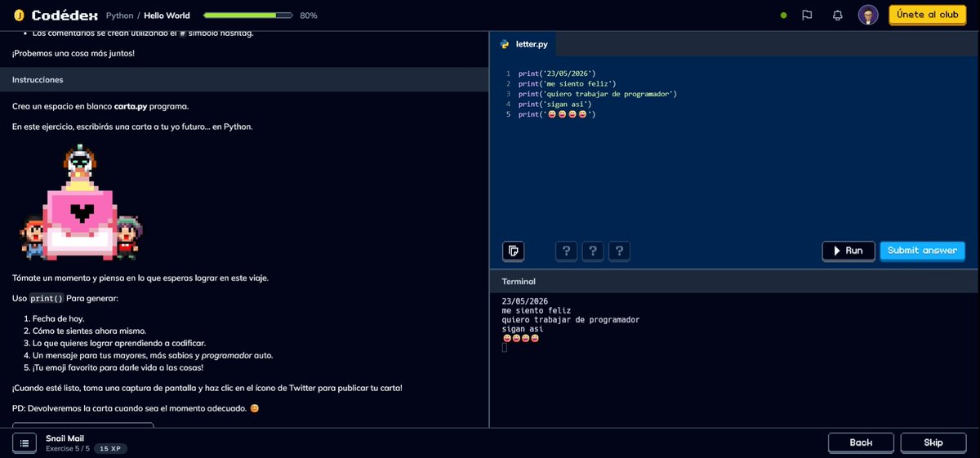Open the exercise list menu icon
Image resolution: width=980 pixels, height=458 pixels.
24,442
